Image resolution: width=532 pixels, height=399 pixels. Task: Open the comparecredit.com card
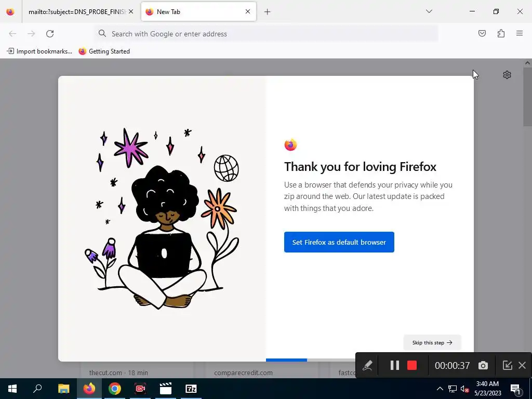(262, 370)
